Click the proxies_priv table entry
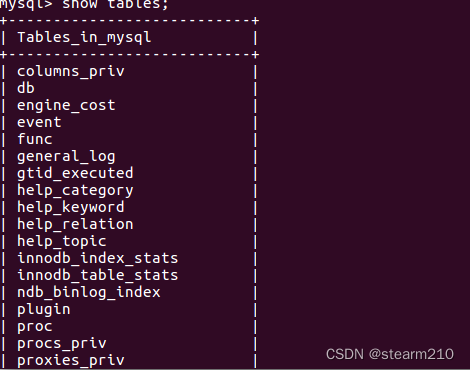This screenshot has width=470, height=370. tap(71, 361)
